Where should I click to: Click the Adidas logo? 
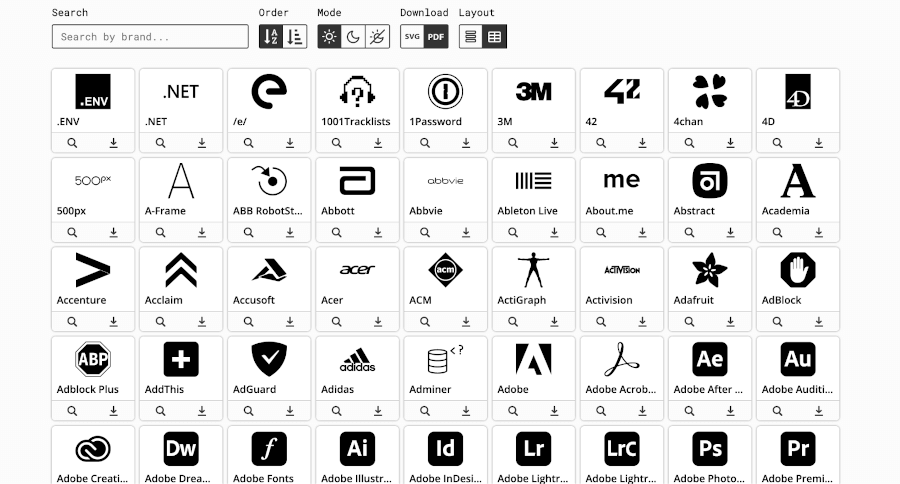click(x=357, y=359)
